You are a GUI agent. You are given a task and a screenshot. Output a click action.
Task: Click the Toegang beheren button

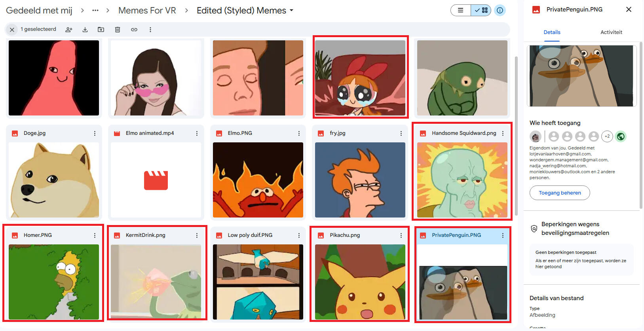pyautogui.click(x=560, y=193)
